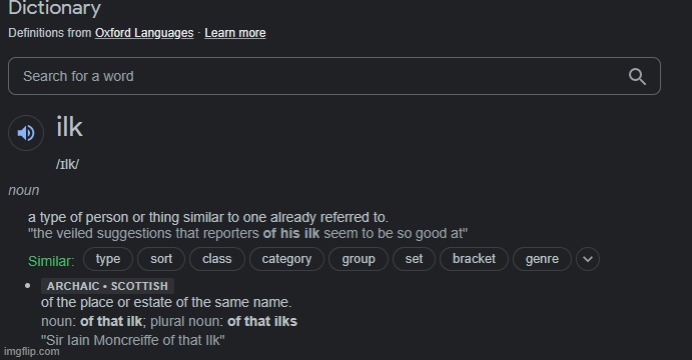The height and width of the screenshot is (360, 692).
Task: Click the imgflip.com watermark
Action: coord(31,352)
